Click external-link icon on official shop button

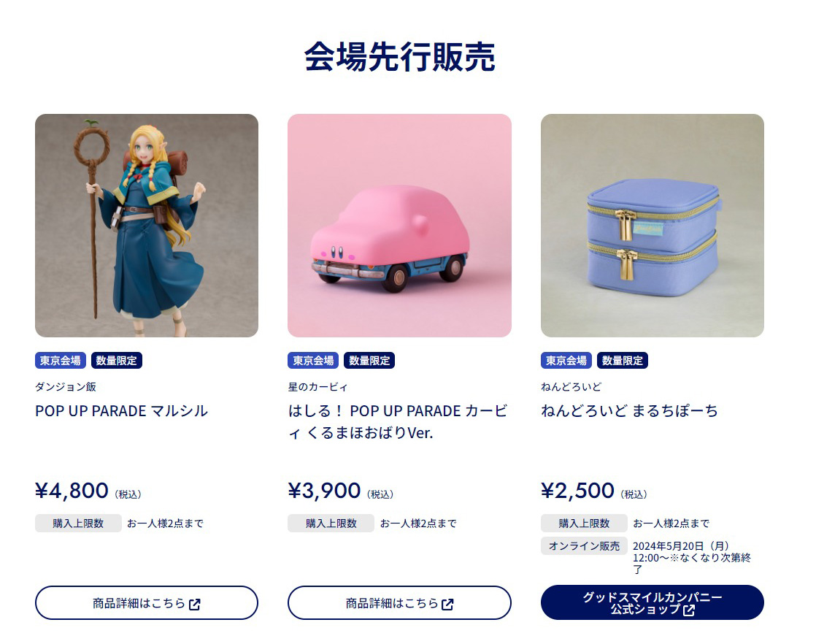[689, 610]
